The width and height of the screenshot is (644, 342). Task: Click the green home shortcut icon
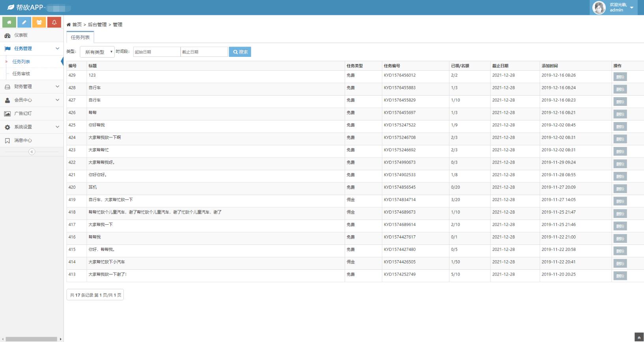pyautogui.click(x=9, y=22)
